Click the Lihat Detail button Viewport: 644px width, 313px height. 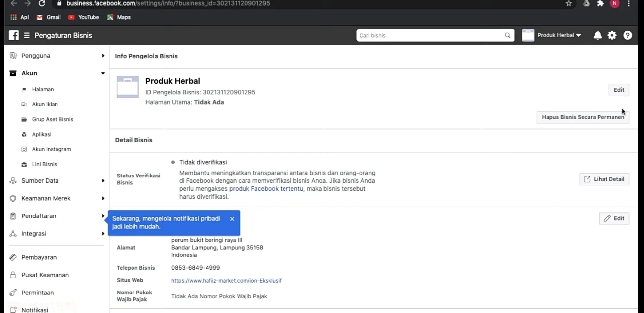tap(604, 179)
